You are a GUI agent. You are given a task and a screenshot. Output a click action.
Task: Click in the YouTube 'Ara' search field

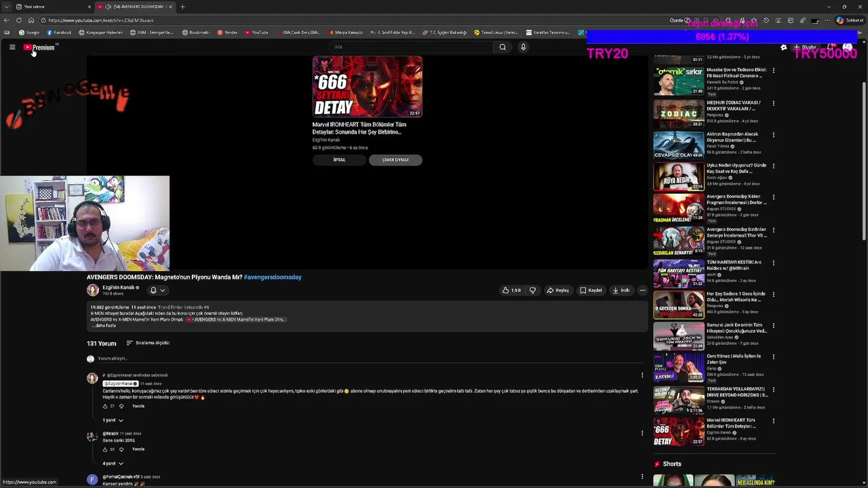(412, 47)
